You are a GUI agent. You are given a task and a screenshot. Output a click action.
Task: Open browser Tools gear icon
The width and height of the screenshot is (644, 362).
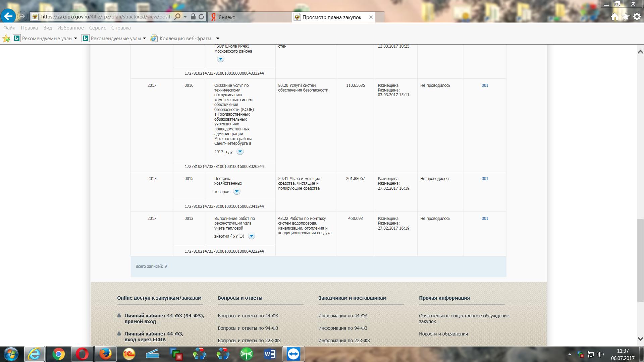pyautogui.click(x=637, y=17)
